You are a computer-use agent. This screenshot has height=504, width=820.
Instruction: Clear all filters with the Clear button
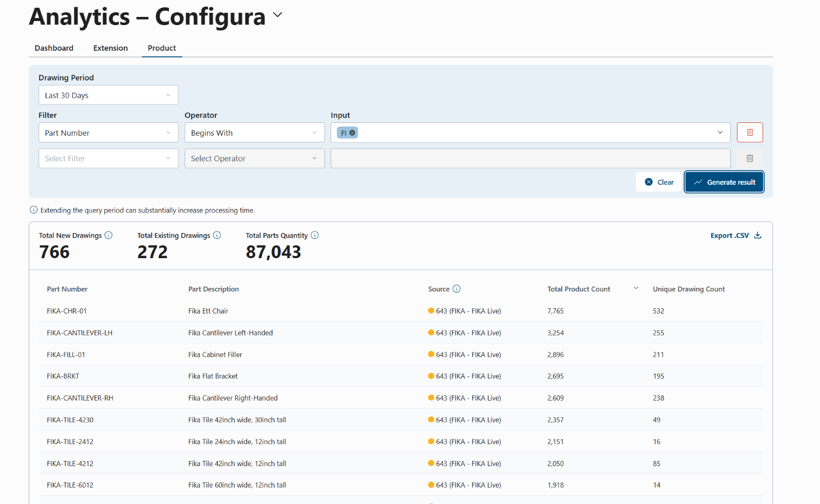click(659, 182)
